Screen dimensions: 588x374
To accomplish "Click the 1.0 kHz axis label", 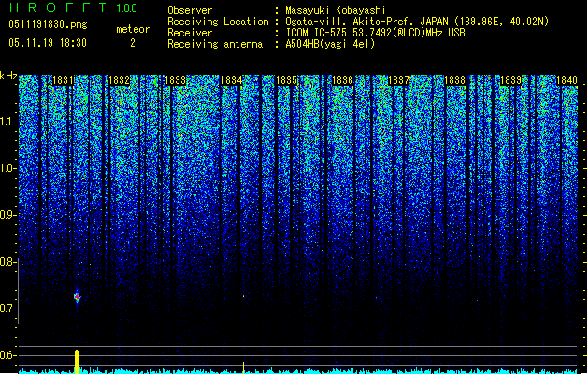I will 7,168.
